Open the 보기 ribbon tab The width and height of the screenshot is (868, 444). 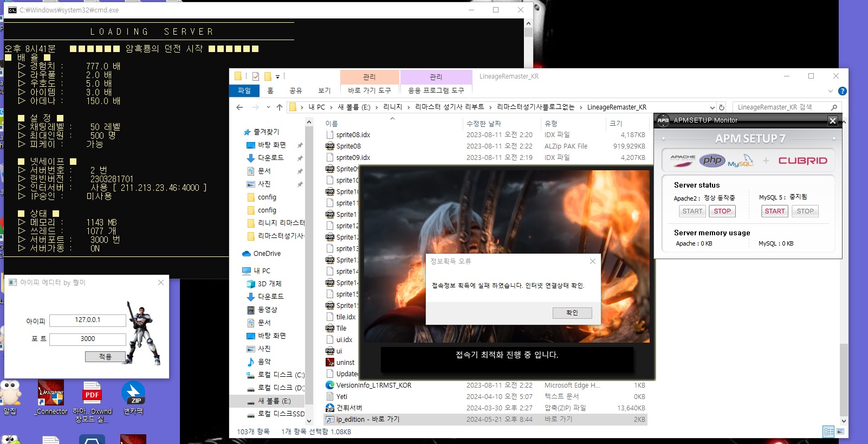[x=325, y=91]
